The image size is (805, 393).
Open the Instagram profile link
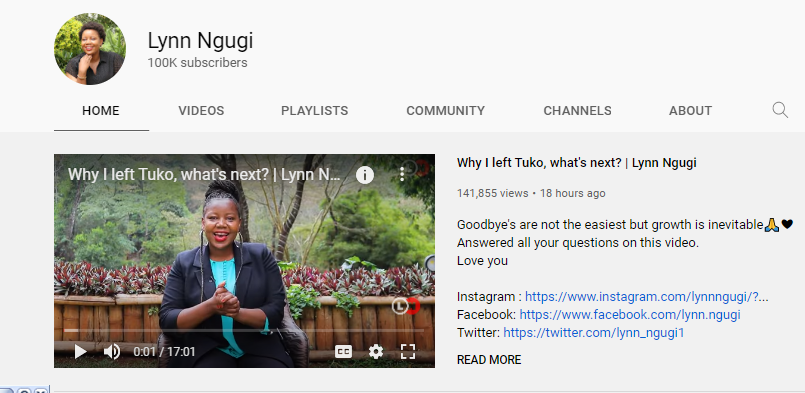point(646,296)
